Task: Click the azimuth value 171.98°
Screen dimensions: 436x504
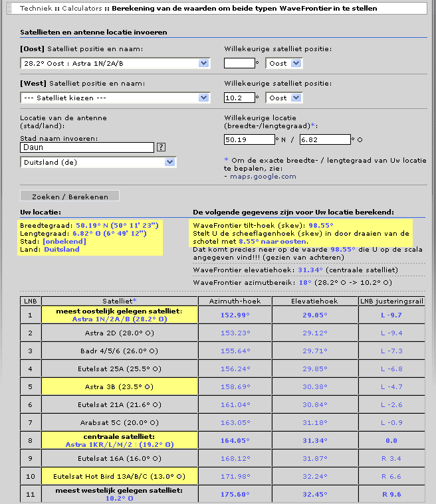Action: click(235, 476)
